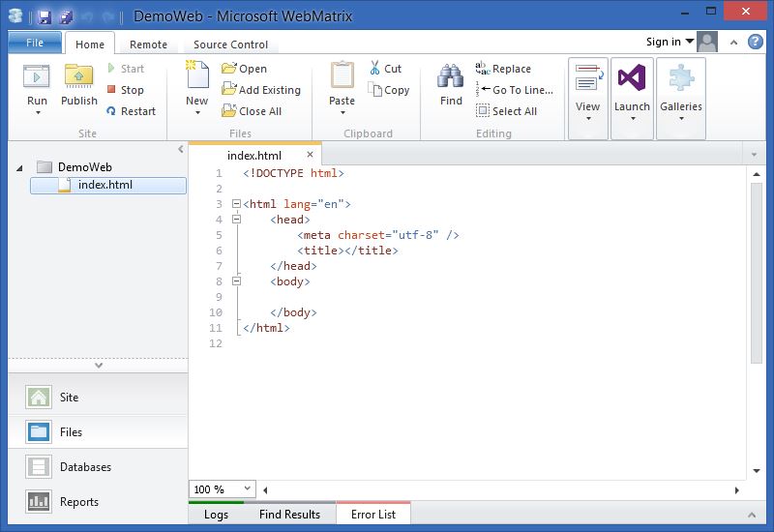Click the New file icon
Screen dimensions: 774x532
pyautogui.click(x=196, y=77)
